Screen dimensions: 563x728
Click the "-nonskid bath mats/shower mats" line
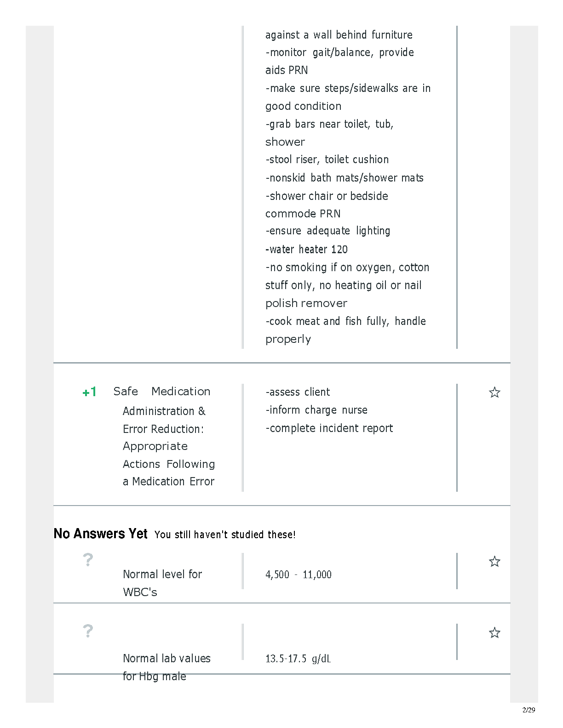tap(345, 178)
